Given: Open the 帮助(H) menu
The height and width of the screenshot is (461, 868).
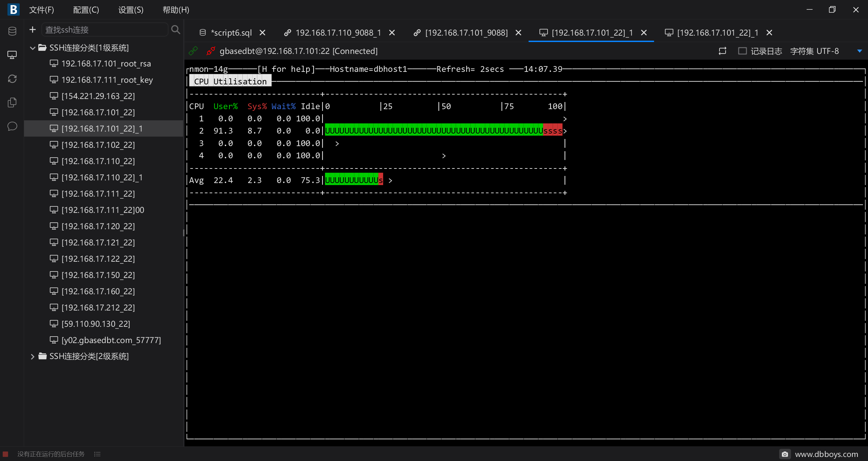Looking at the screenshot, I should [176, 10].
